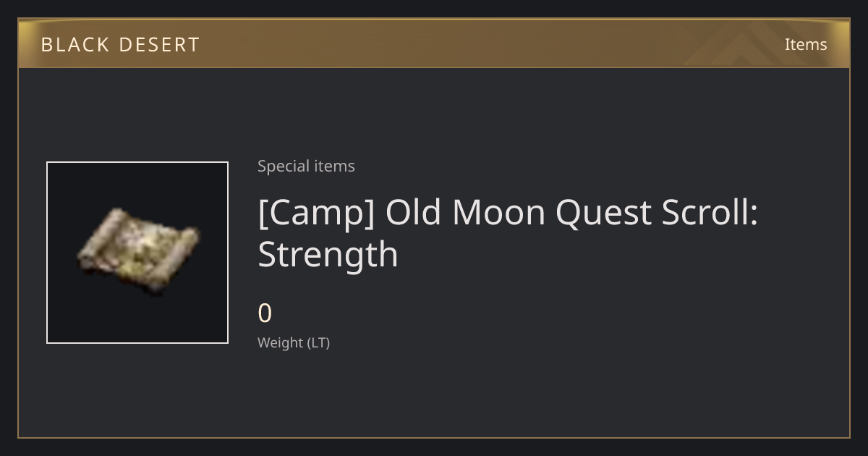This screenshot has width=868, height=456.
Task: Click the Weight (LT) label
Action: click(294, 343)
